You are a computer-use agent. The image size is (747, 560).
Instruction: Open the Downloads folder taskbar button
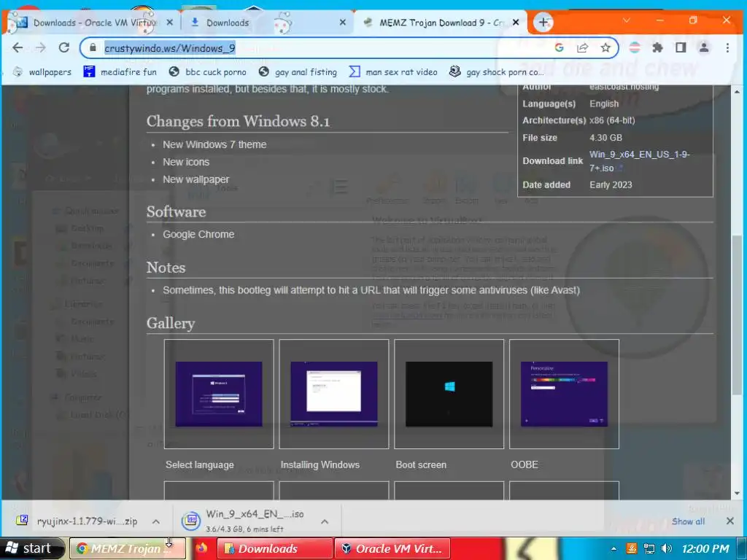click(x=275, y=548)
